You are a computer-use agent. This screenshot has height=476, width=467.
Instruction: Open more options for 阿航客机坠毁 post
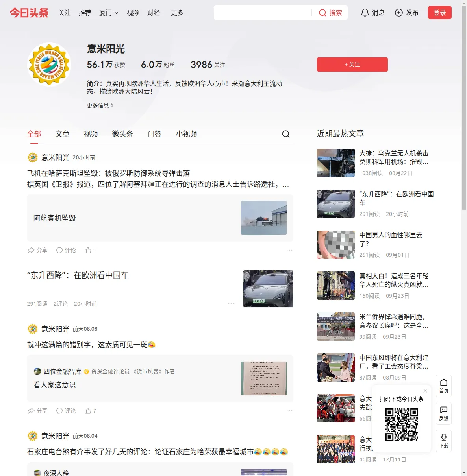(x=289, y=250)
